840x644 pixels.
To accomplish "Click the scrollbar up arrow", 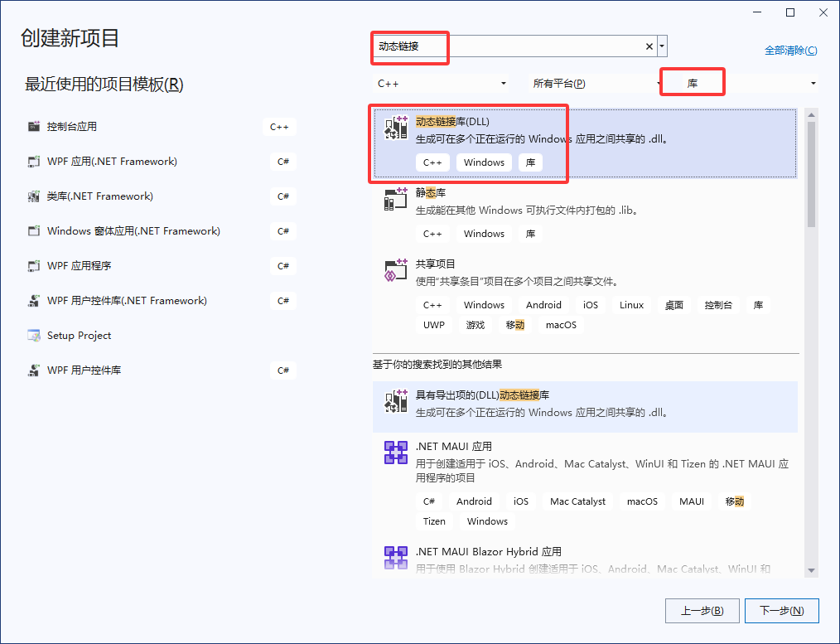I will click(x=811, y=115).
